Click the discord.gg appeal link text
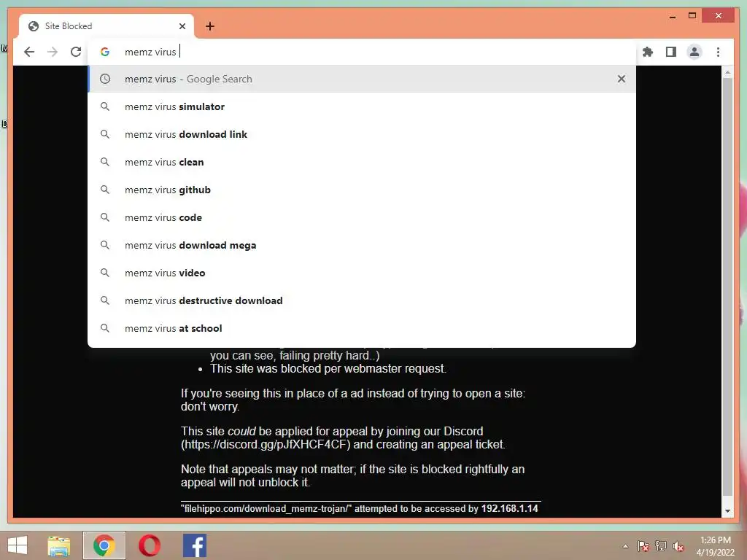 point(266,445)
